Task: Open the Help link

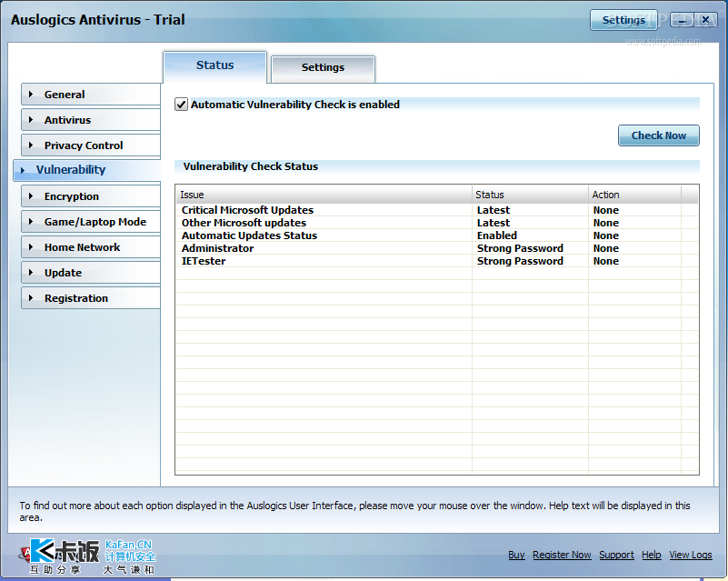Action: 652,555
